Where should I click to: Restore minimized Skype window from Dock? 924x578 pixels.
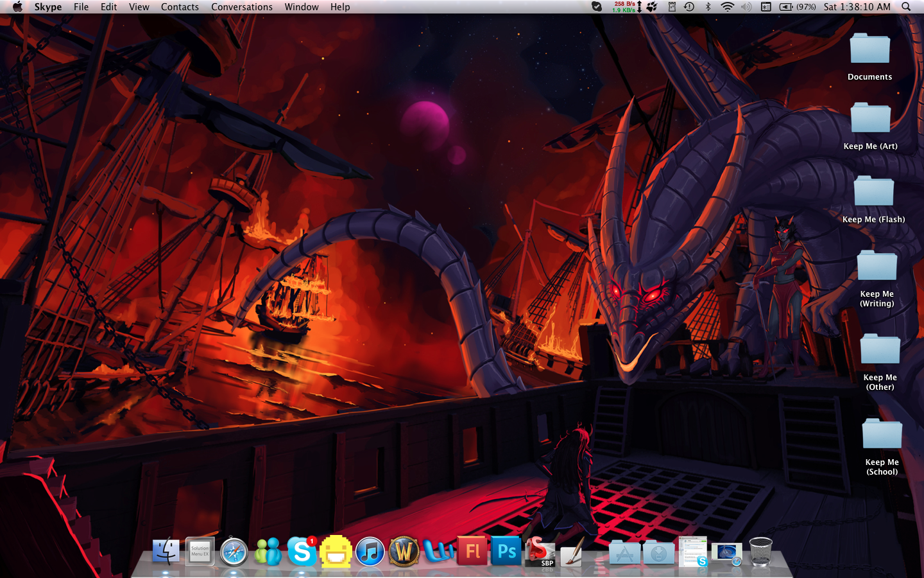693,552
